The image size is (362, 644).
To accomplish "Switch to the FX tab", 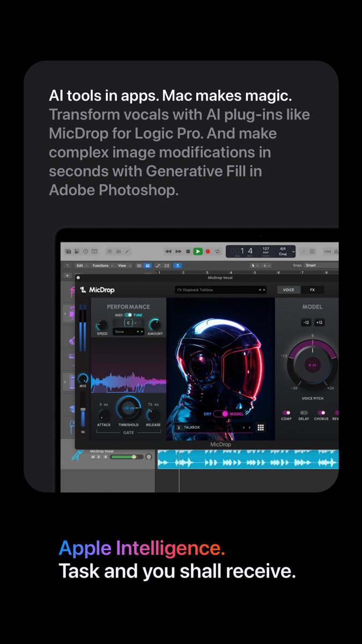I will point(313,290).
